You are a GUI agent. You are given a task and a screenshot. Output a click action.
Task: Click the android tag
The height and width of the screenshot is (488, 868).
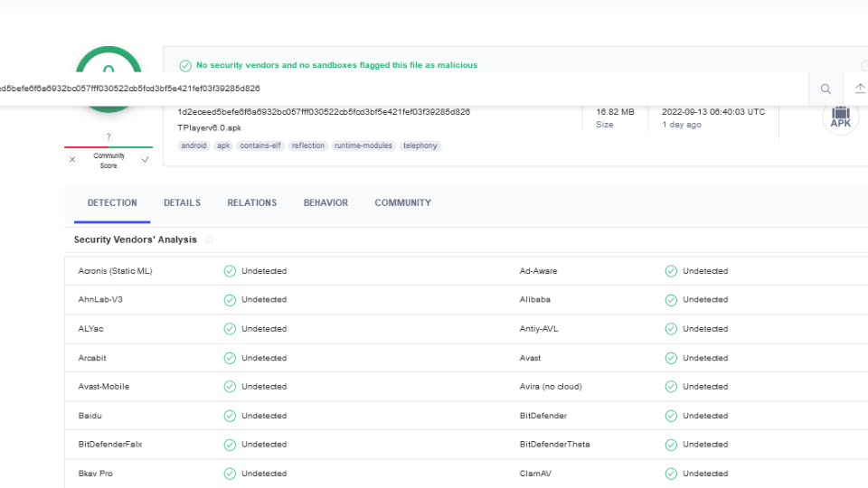(x=193, y=145)
